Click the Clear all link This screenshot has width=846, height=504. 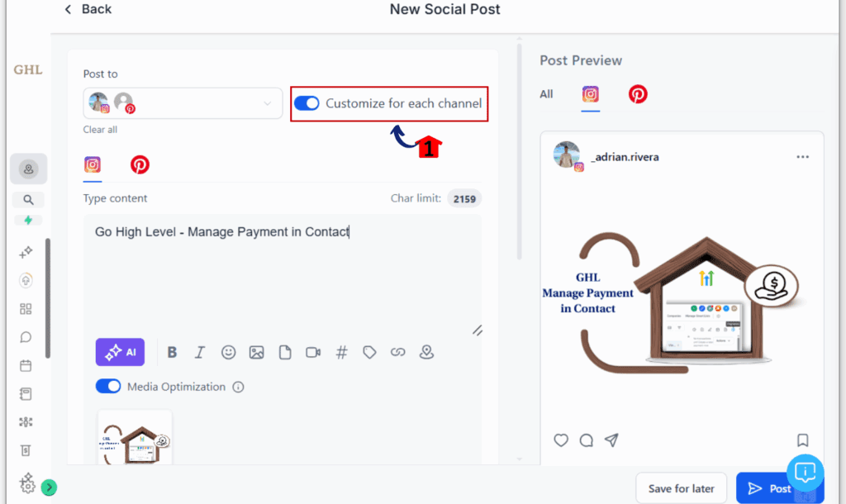(x=100, y=130)
